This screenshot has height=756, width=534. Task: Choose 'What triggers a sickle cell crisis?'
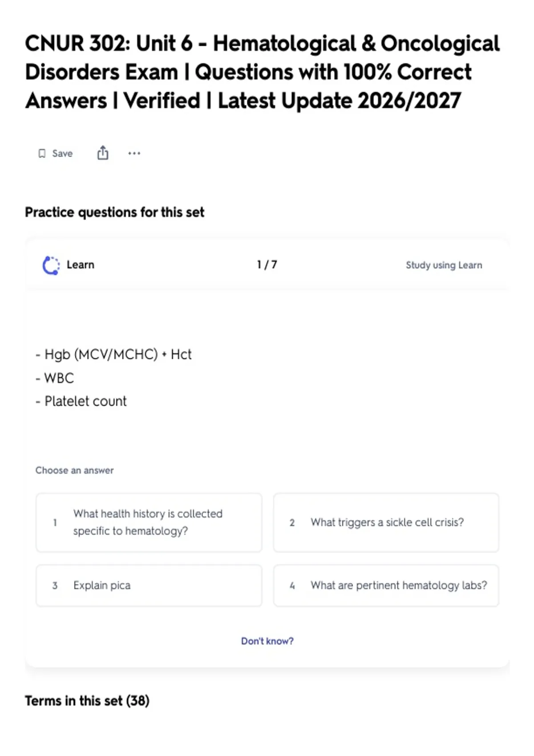(386, 523)
